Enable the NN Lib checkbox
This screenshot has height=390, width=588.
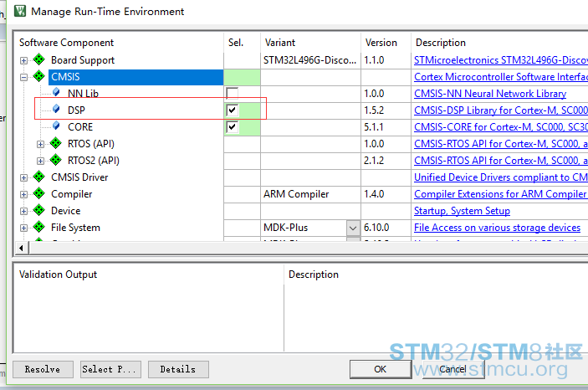click(x=233, y=94)
